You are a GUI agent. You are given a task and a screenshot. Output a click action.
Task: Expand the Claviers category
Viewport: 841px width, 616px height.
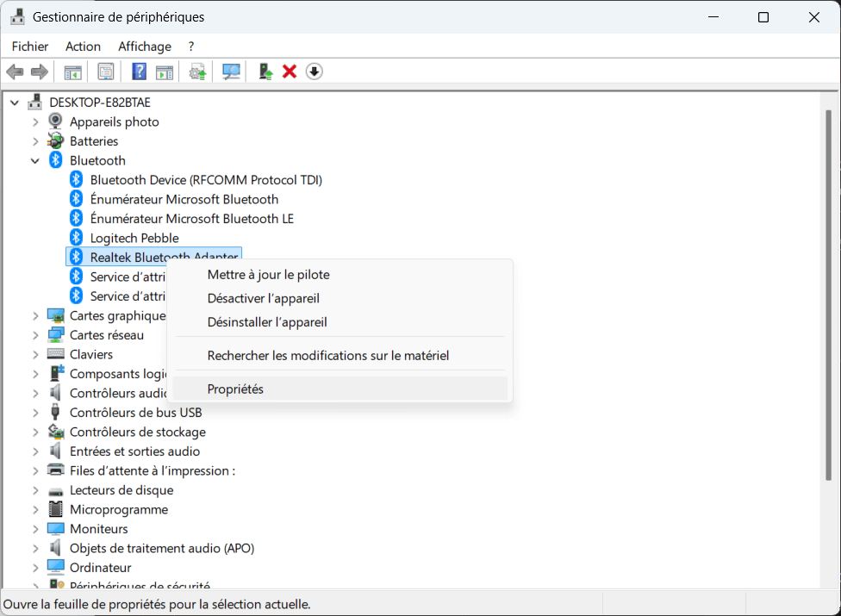tap(35, 355)
